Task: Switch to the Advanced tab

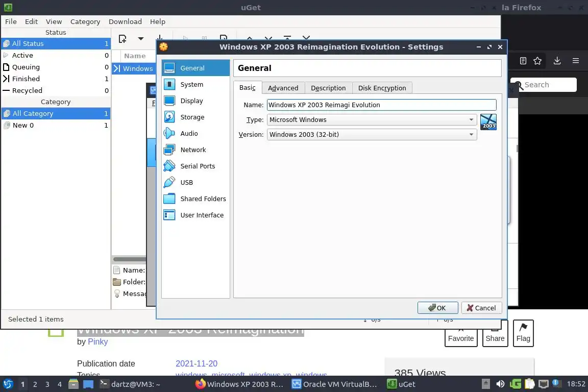Action: 283,88
